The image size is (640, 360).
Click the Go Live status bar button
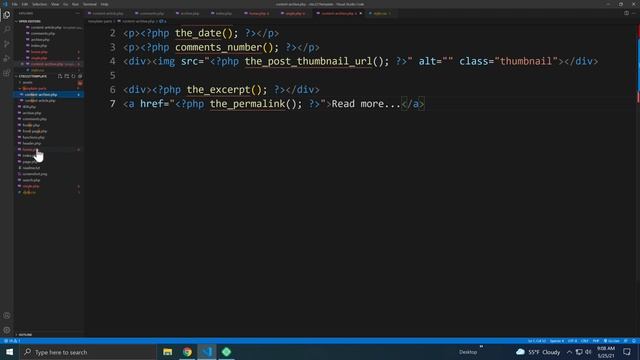[611, 341]
